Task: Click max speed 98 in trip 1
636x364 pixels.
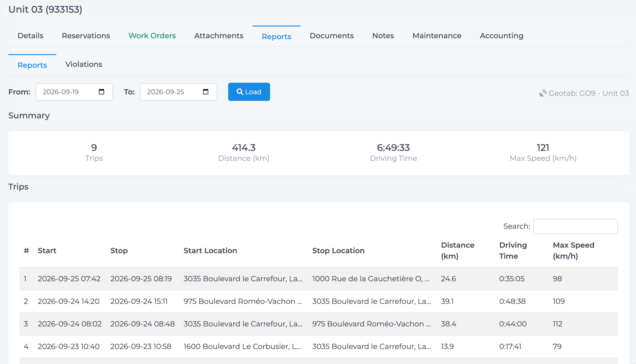Action: [x=557, y=279]
